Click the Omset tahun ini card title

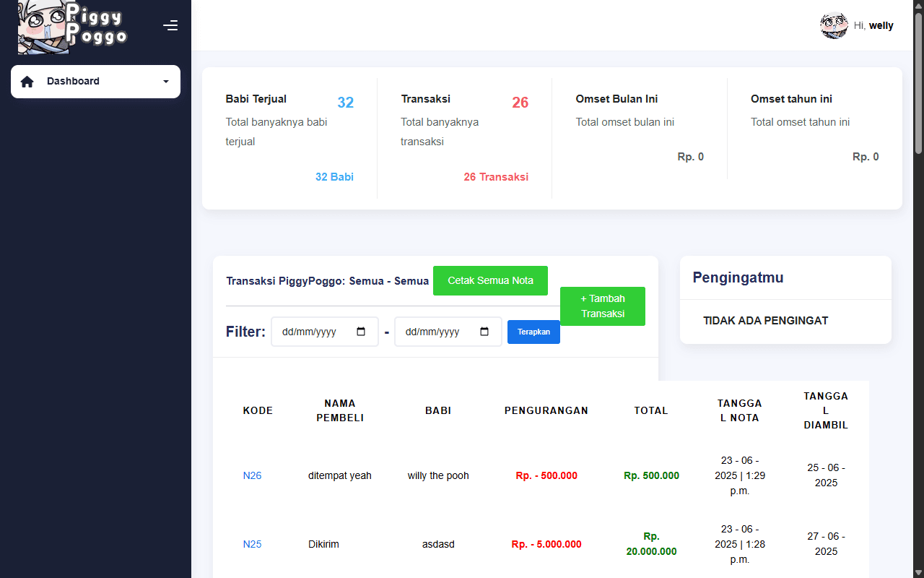click(791, 99)
